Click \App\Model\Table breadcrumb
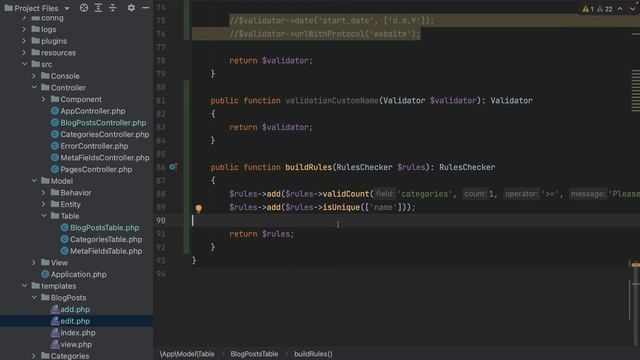Image resolution: width=640 pixels, height=360 pixels. 187,354
